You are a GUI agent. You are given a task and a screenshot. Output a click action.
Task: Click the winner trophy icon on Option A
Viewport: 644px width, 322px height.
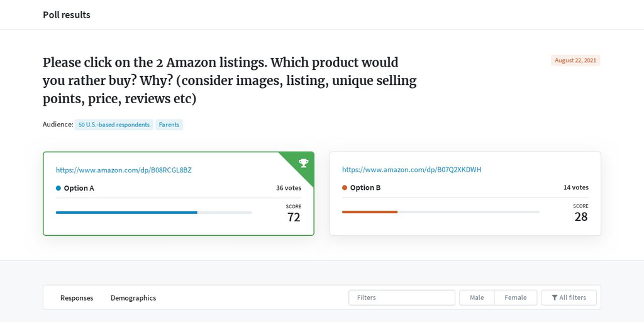pos(304,163)
